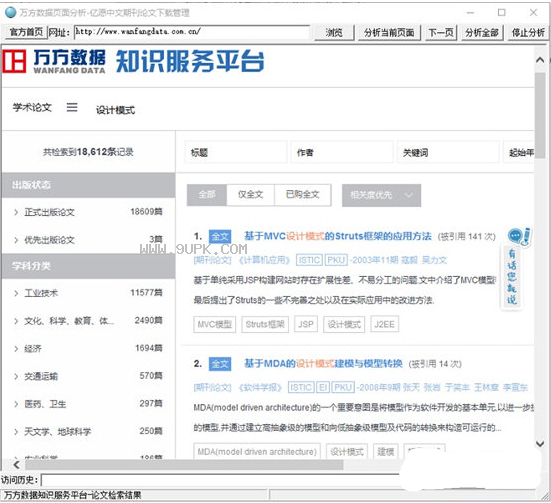The height and width of the screenshot is (503, 551).
Task: Expand 天文学、地球科学 category
Action: tap(16, 431)
